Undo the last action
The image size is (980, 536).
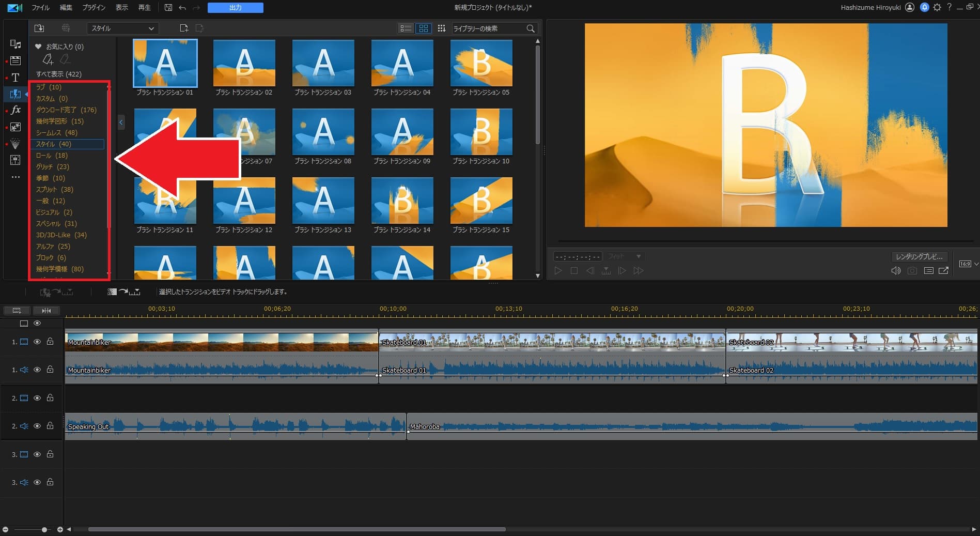click(x=182, y=7)
